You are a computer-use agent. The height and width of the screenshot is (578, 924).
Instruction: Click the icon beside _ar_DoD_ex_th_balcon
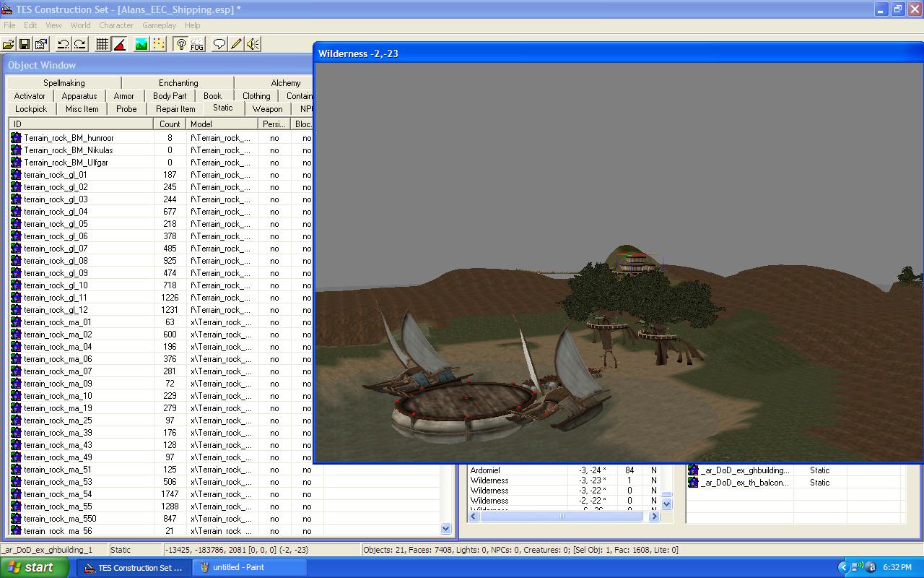(x=694, y=483)
